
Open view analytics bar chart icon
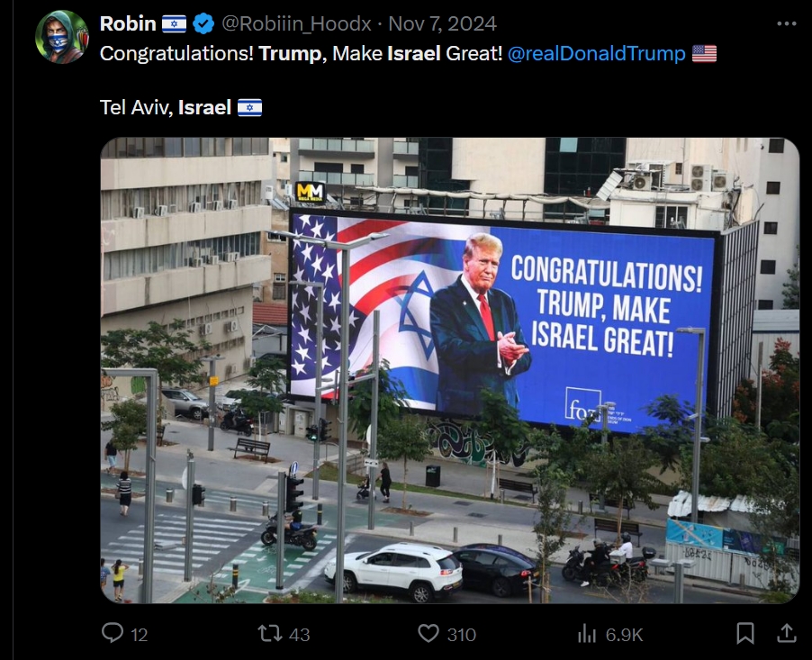pyautogui.click(x=587, y=633)
